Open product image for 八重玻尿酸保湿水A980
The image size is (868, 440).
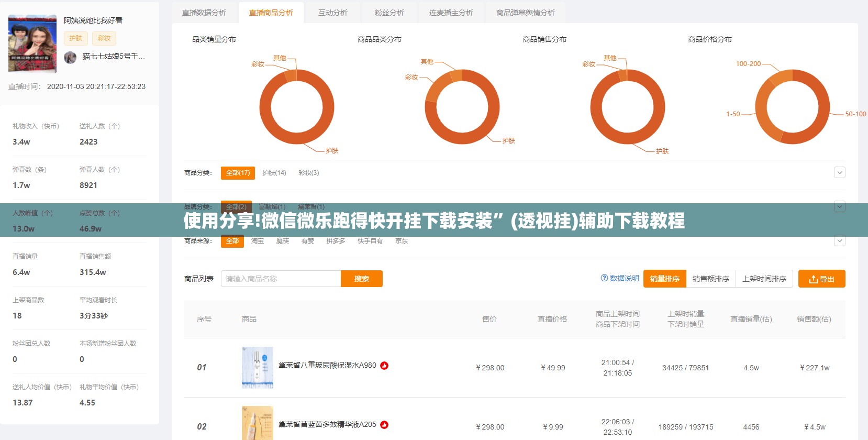pos(258,367)
